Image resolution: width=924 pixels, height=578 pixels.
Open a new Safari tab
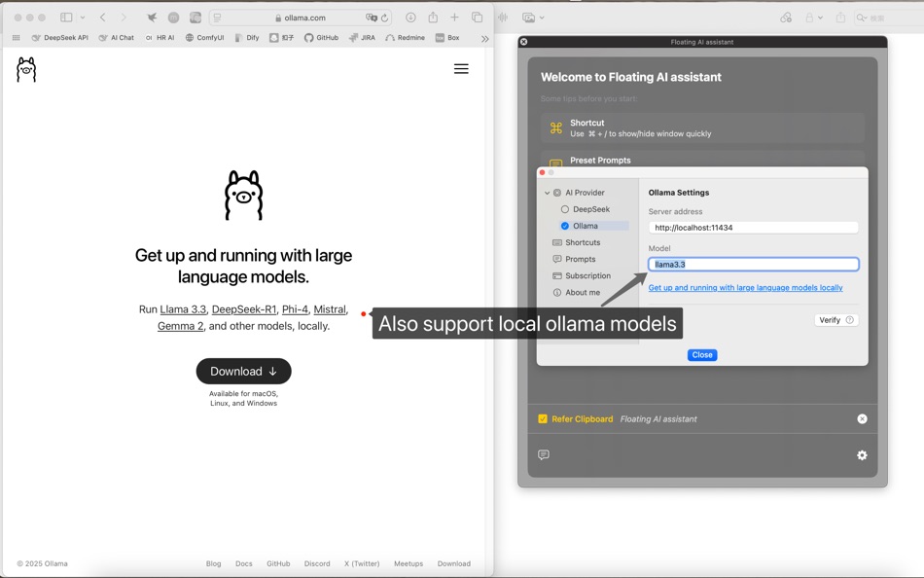click(x=454, y=18)
